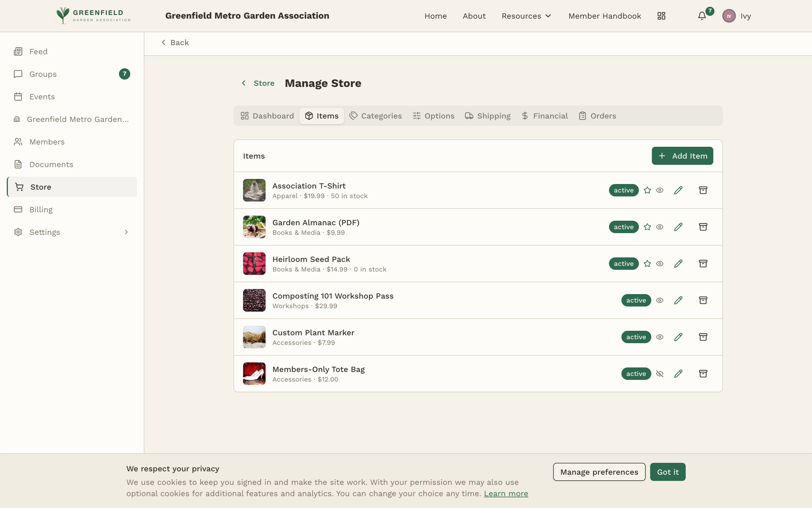Edit the Members-Only Tote Bag item
The width and height of the screenshot is (812, 508).
(x=678, y=373)
